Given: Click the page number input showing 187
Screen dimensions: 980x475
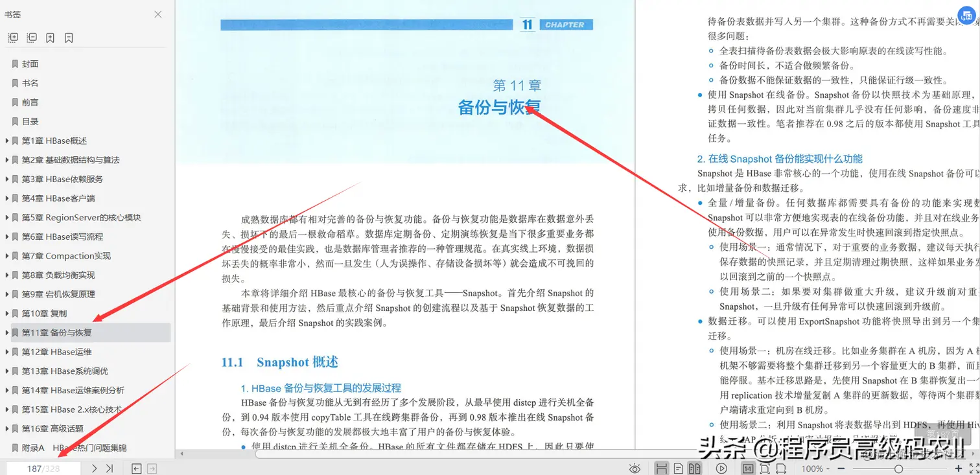Looking at the screenshot, I should pos(36,467).
